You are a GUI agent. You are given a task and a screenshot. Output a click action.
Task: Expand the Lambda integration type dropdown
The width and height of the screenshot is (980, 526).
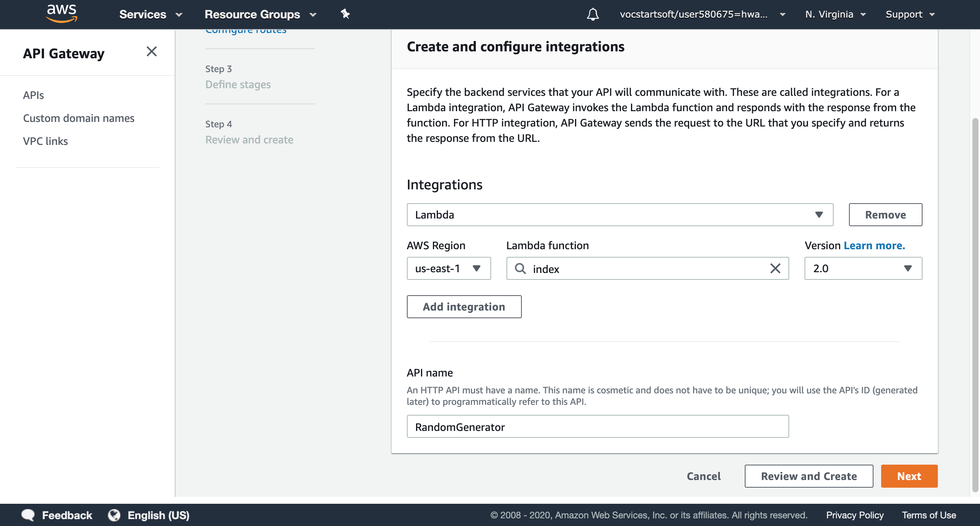coord(620,215)
